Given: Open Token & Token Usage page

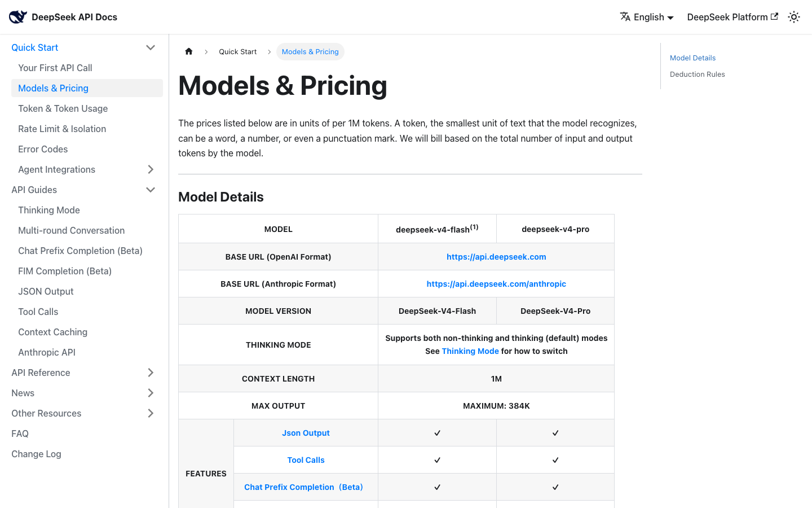Looking at the screenshot, I should [x=63, y=108].
